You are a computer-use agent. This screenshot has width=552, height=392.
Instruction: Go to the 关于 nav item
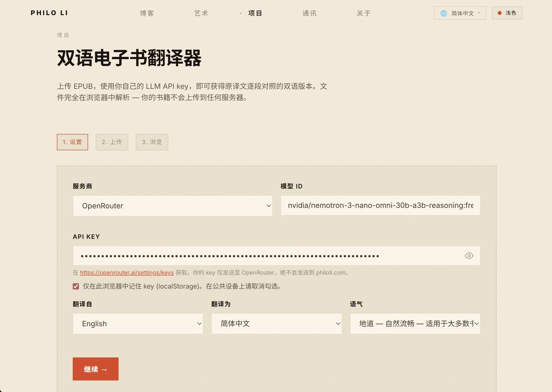coord(364,13)
